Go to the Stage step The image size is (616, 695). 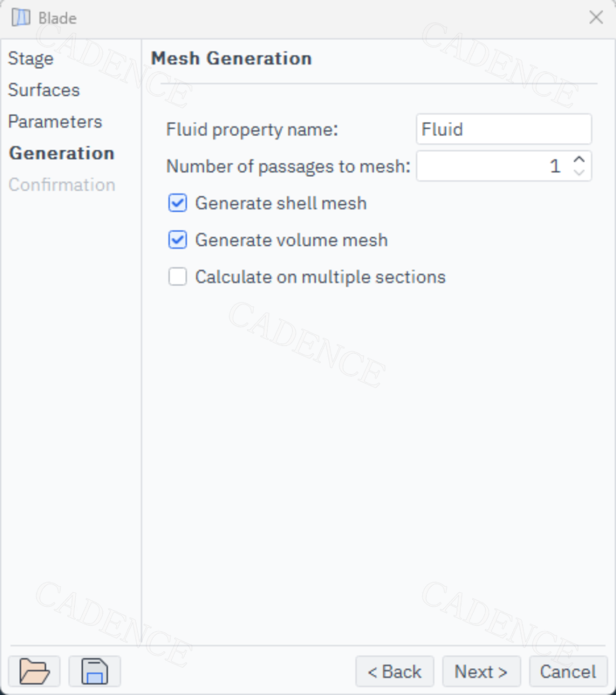point(31,59)
